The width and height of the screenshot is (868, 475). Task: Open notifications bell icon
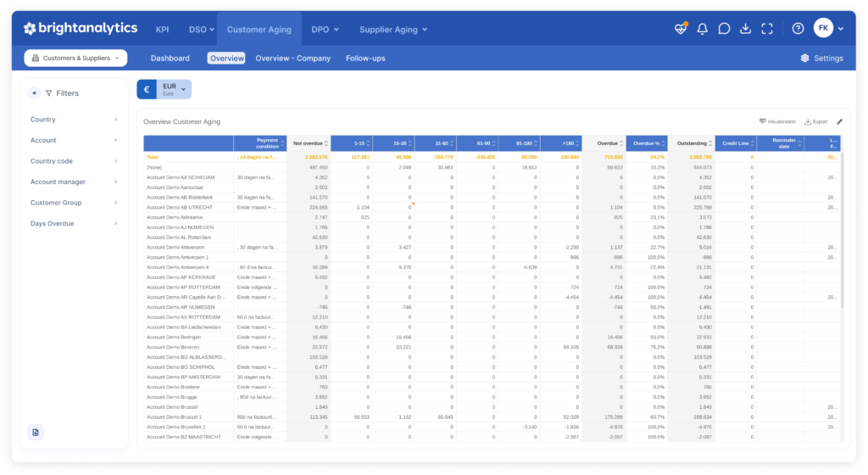click(x=702, y=29)
